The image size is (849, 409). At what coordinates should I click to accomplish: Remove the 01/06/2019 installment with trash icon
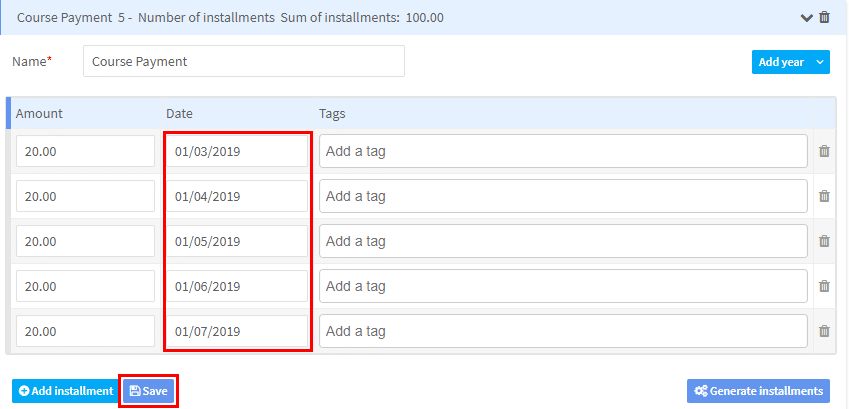(x=824, y=286)
